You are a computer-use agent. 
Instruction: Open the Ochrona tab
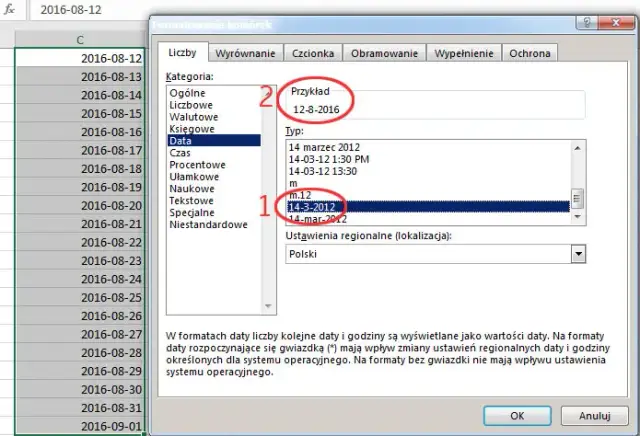tap(529, 54)
